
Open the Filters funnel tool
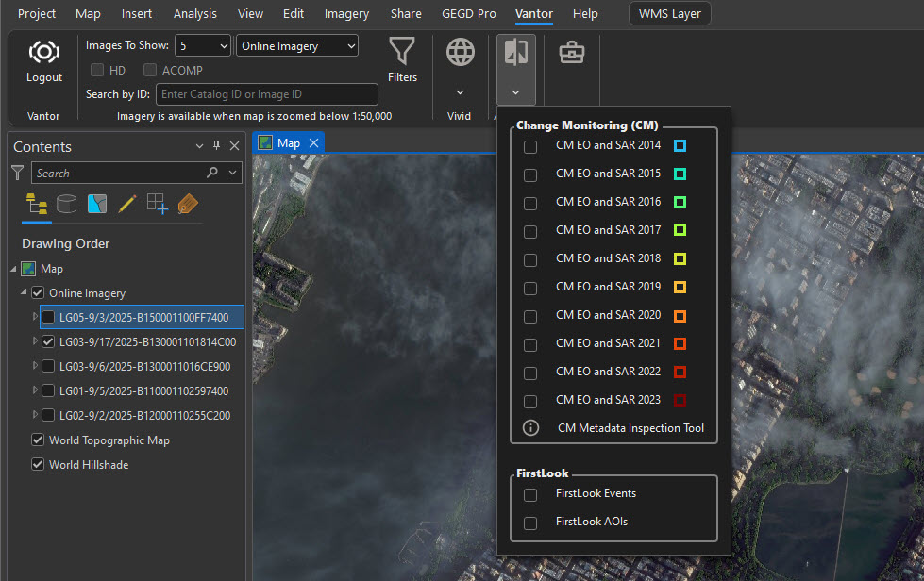[402, 53]
